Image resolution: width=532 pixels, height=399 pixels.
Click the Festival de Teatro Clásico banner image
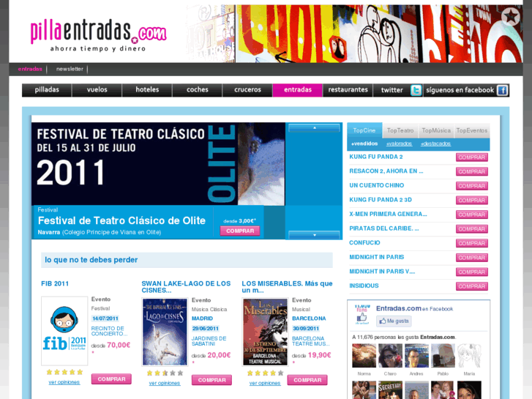click(x=159, y=164)
